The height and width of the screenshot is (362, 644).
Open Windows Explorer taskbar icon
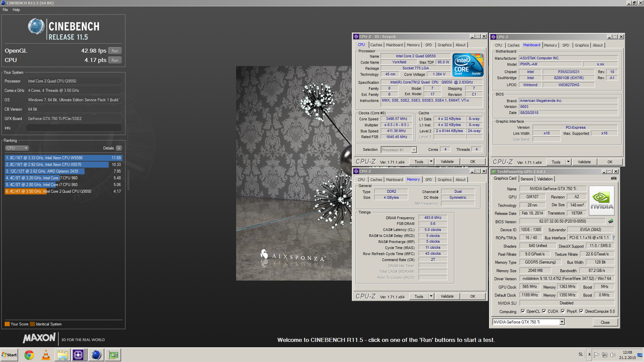coord(63,355)
